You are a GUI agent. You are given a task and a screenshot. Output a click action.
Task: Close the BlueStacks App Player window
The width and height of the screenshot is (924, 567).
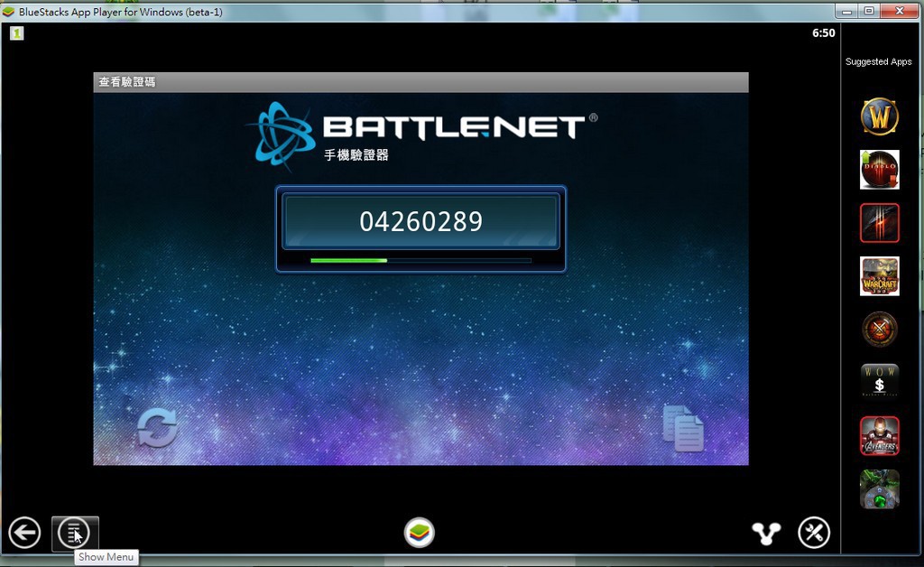[x=900, y=11]
